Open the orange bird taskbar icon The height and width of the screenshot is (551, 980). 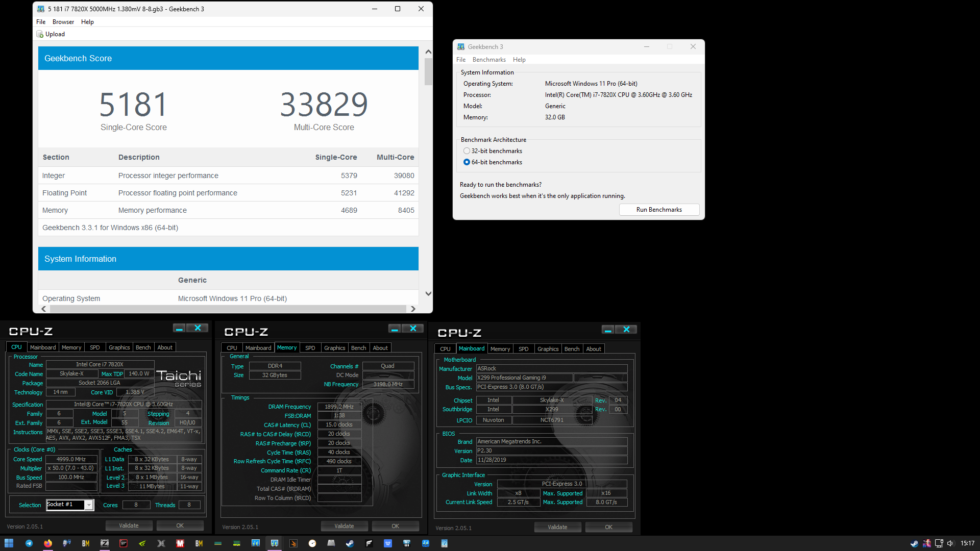(x=293, y=543)
